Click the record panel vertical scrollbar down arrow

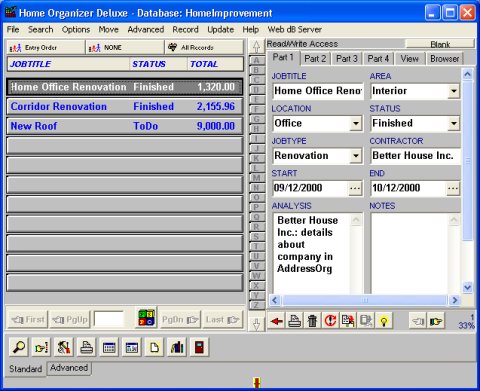click(467, 287)
